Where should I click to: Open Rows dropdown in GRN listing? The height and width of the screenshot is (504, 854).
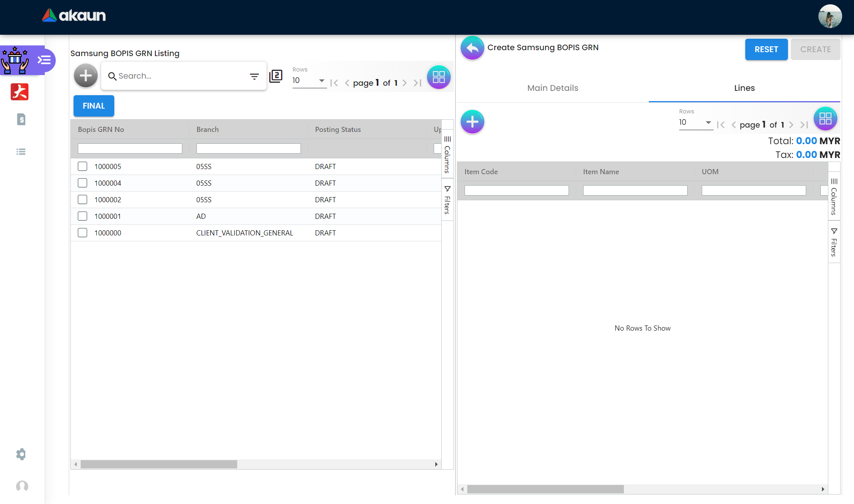click(309, 81)
